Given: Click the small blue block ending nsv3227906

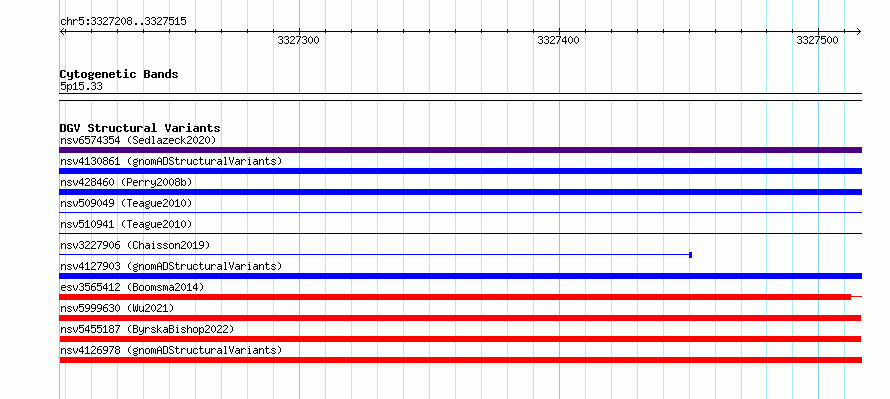Looking at the screenshot, I should tap(690, 255).
